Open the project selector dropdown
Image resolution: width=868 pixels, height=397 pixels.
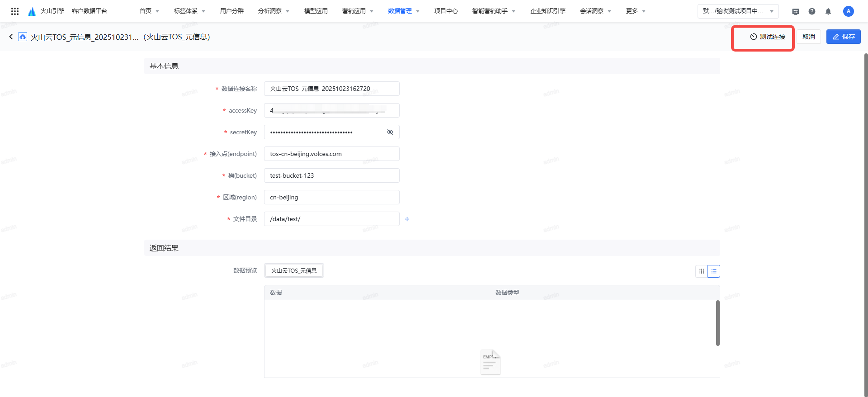738,11
